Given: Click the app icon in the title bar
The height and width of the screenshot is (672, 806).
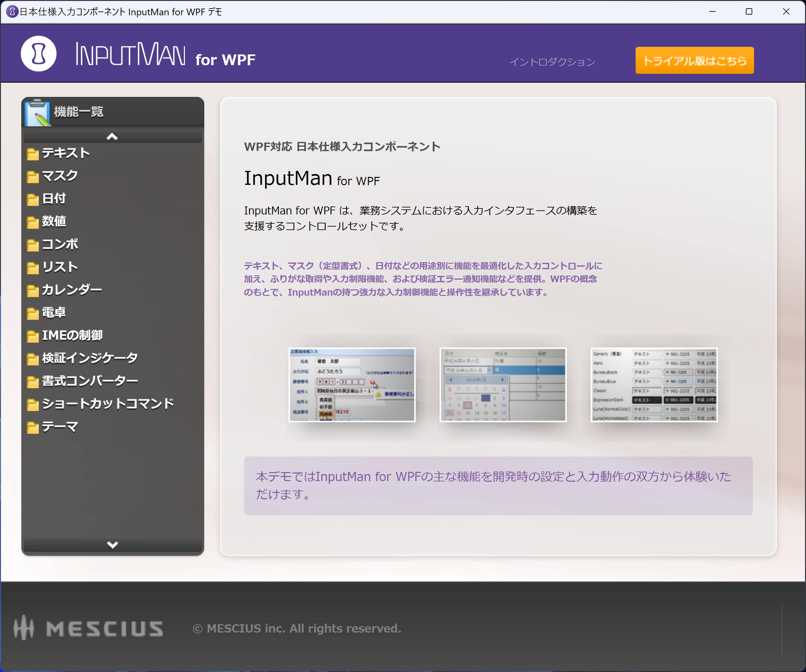Looking at the screenshot, I should pos(12,11).
